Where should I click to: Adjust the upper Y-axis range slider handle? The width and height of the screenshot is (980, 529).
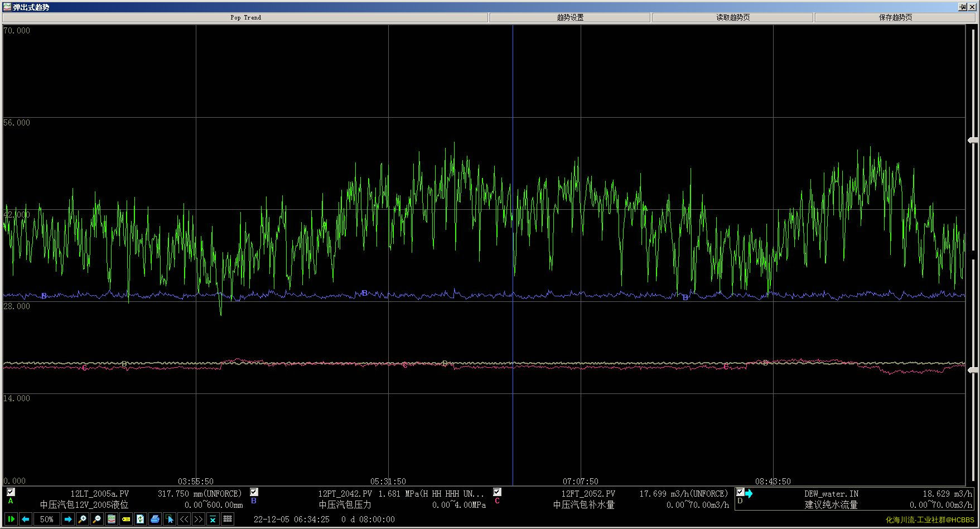click(x=973, y=140)
